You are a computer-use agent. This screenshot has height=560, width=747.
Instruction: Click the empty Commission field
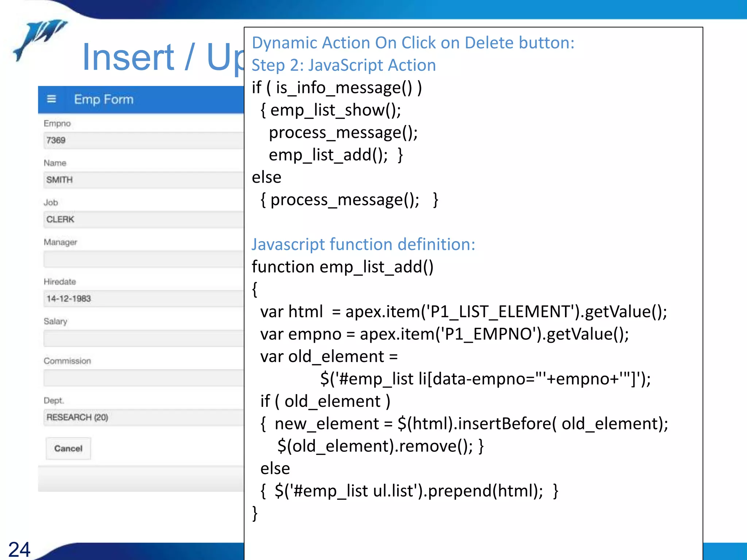(143, 378)
